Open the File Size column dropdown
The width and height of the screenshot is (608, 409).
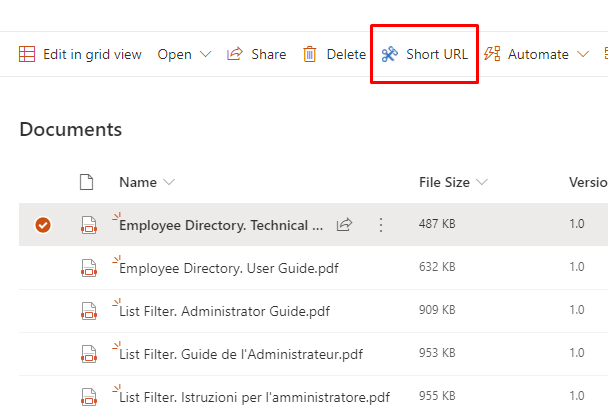(482, 182)
